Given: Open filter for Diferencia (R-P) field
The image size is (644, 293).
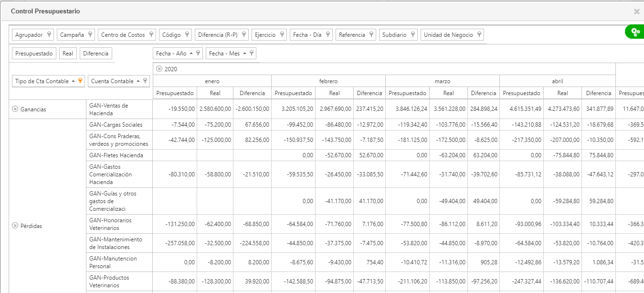Looking at the screenshot, I should tap(244, 34).
